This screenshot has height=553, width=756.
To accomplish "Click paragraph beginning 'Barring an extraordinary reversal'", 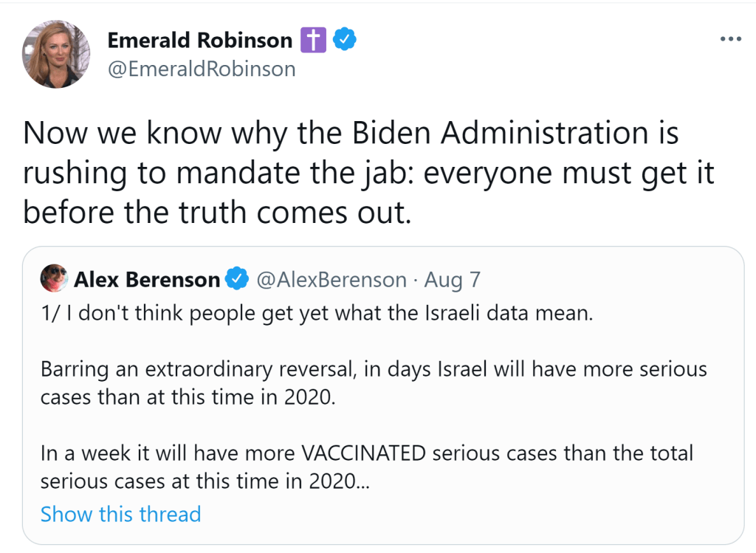I will click(374, 368).
